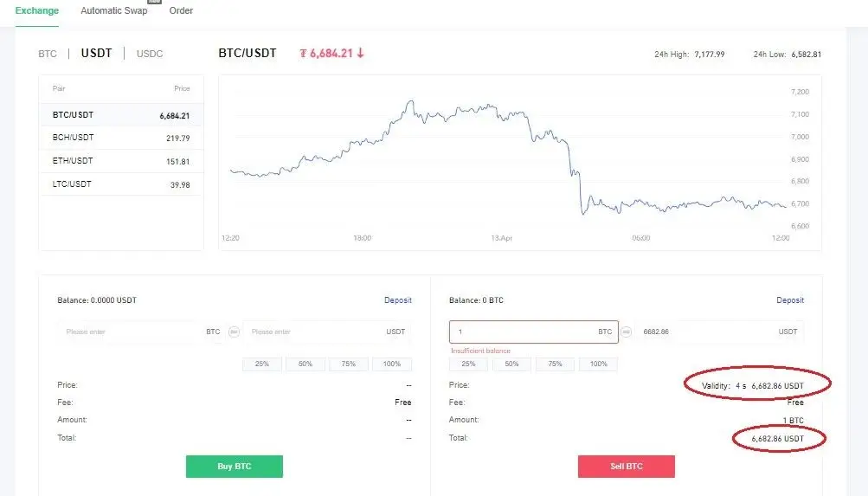Click the green Buy BTC button
The height and width of the screenshot is (496, 868).
(235, 467)
